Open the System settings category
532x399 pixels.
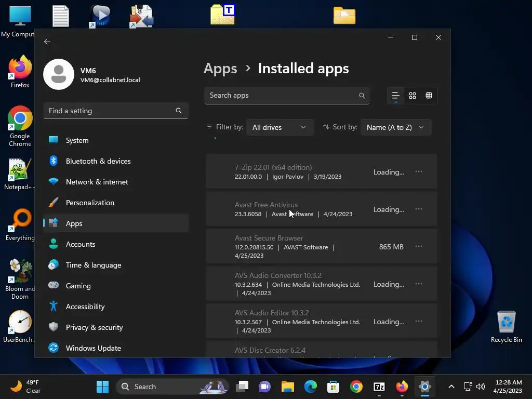pyautogui.click(x=116, y=140)
